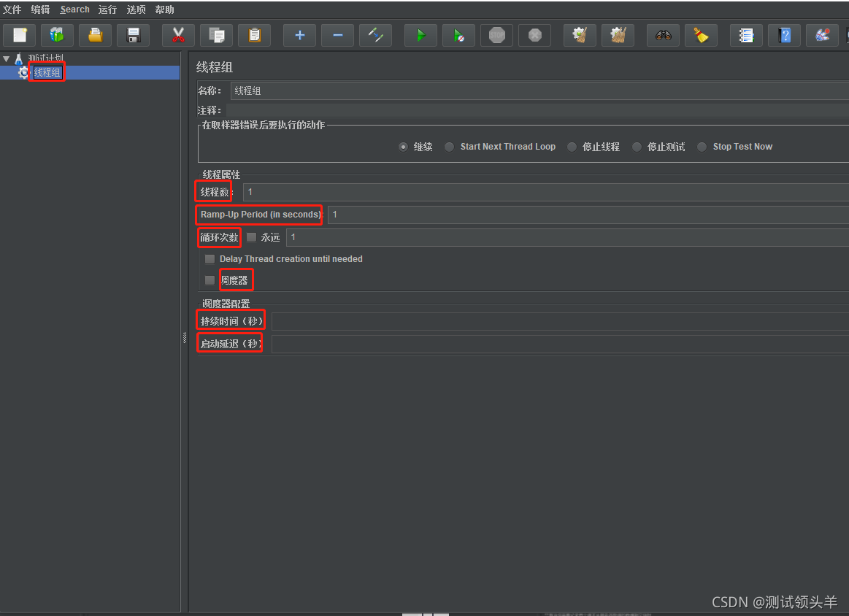Click the thread group gear icon in tree

[23, 72]
